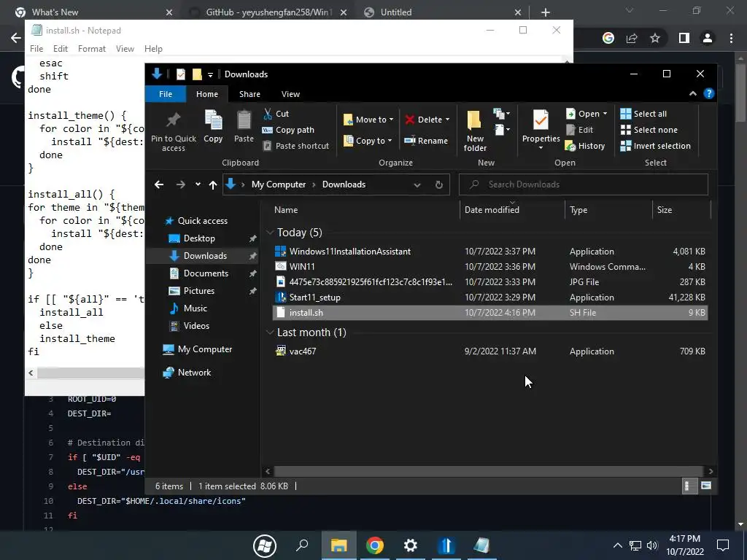Viewport: 747px width, 560px height.
Task: Delete the selected item via ribbon
Action: point(423,120)
